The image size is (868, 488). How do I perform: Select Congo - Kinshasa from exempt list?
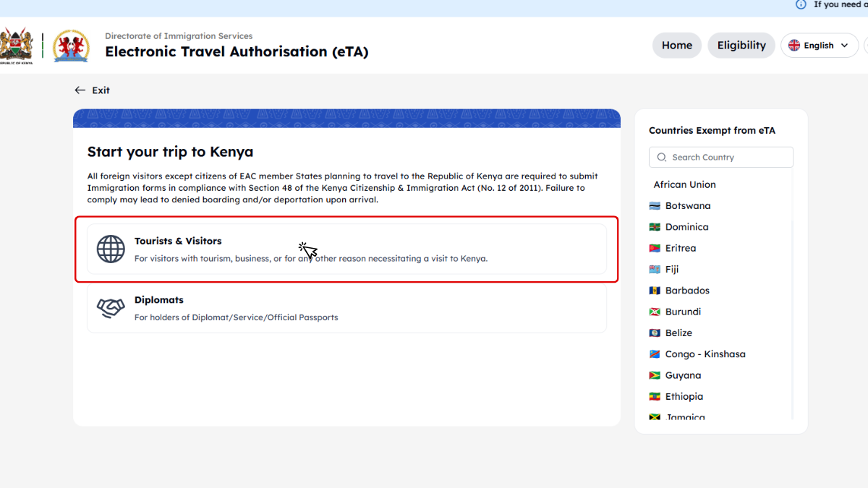(x=705, y=354)
